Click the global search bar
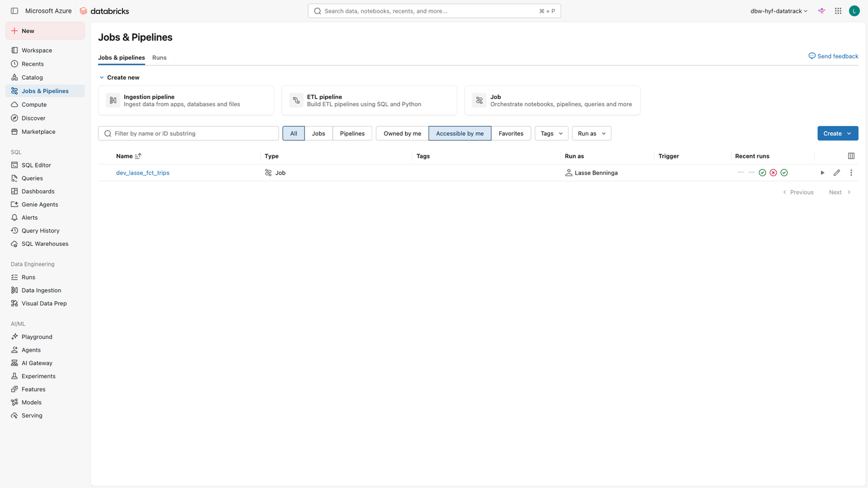868x488 pixels. (434, 11)
